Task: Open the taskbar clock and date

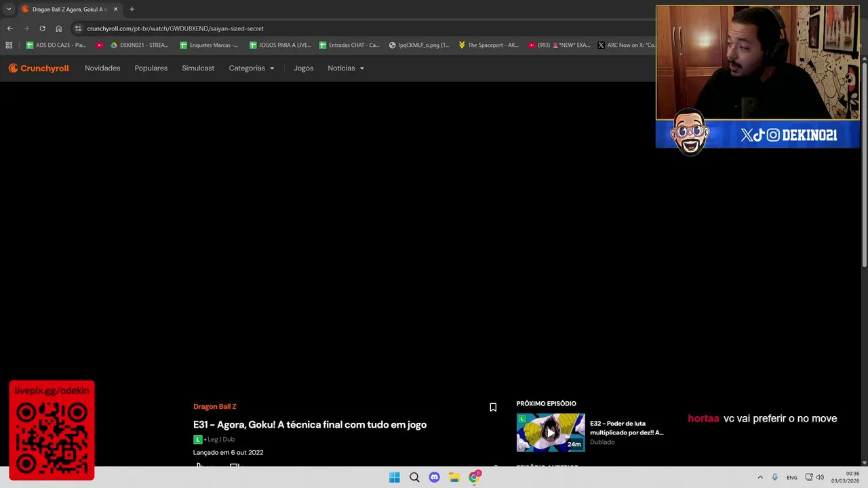Action: [845, 477]
